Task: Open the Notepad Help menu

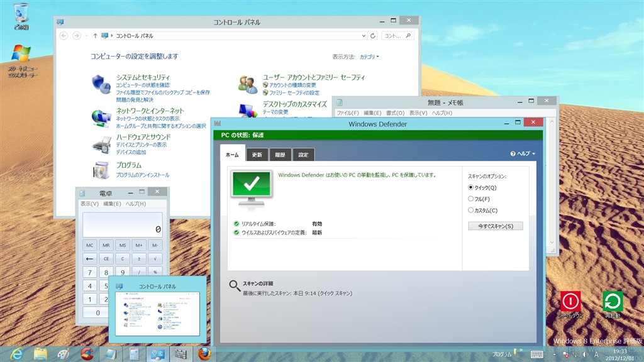Action: click(x=442, y=113)
